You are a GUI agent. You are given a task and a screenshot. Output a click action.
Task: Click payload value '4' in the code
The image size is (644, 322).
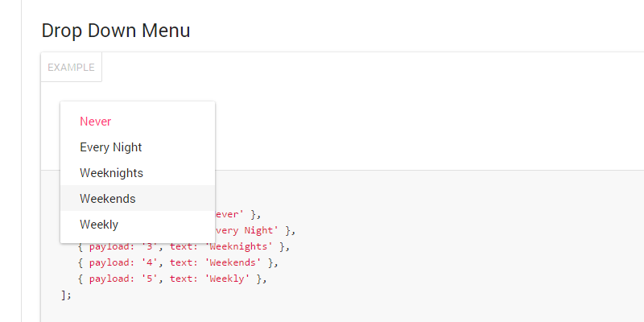[148, 262]
